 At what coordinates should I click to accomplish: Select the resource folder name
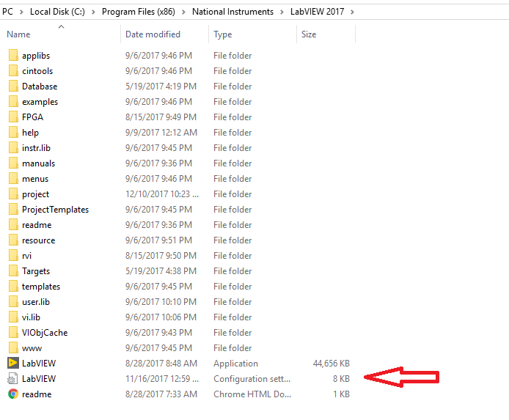(39, 240)
